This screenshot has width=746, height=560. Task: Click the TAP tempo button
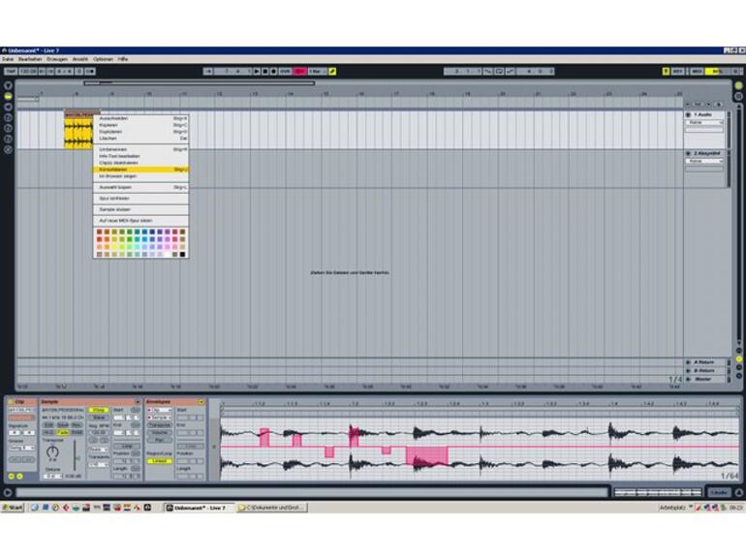click(10, 71)
